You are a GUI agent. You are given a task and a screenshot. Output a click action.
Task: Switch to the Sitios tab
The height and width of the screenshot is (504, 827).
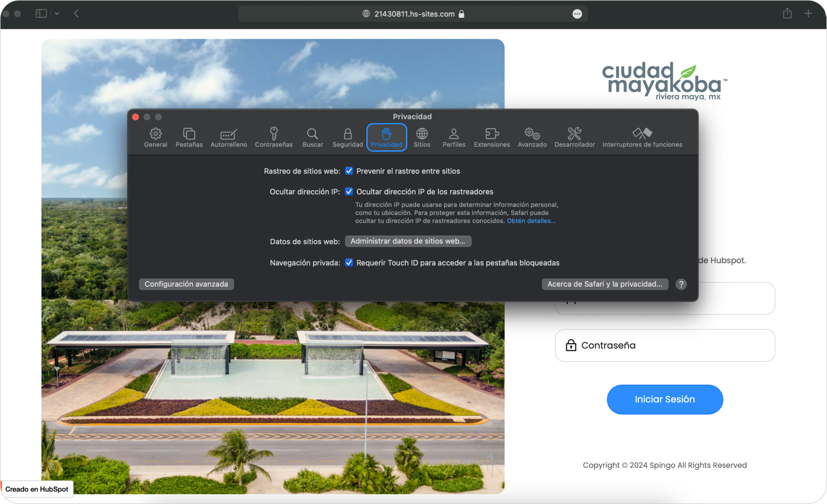(x=421, y=137)
